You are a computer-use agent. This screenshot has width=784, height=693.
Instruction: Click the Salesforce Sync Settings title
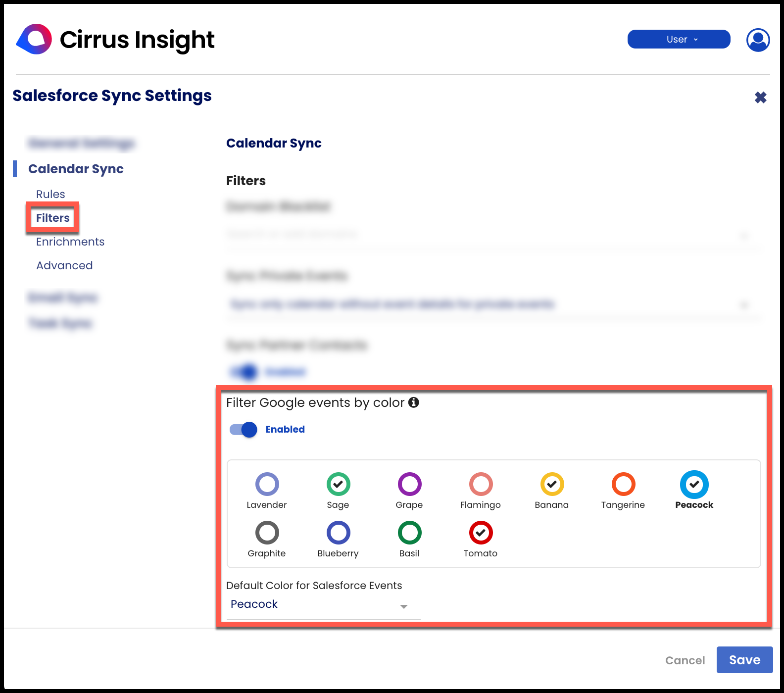(112, 96)
